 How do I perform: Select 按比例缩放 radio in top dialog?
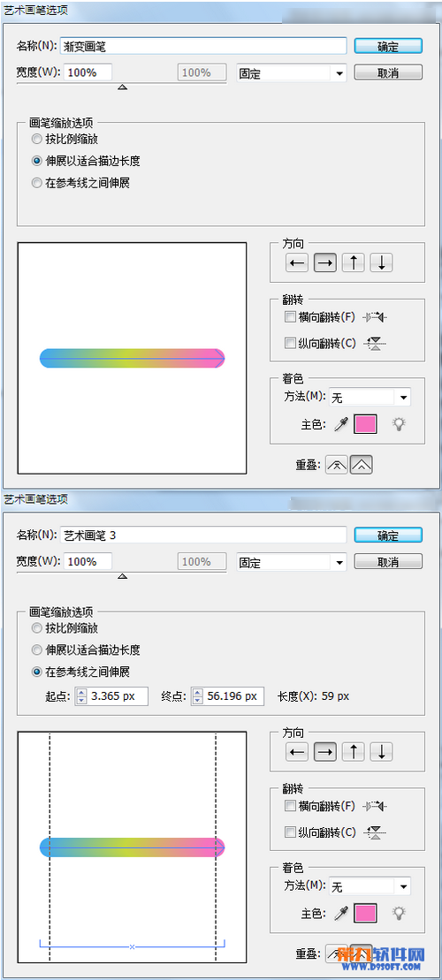click(37, 139)
